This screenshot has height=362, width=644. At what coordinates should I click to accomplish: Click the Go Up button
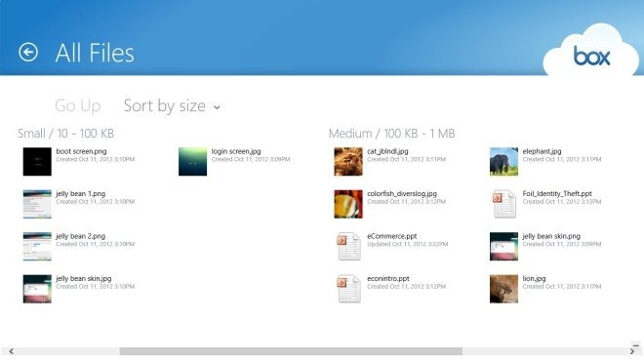tap(78, 106)
